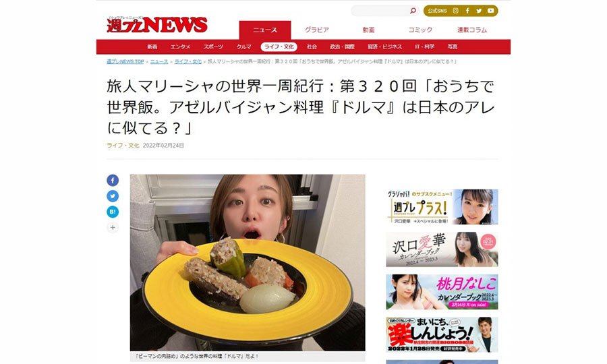Focus the header search input field
607x364 pixels.
point(380,11)
